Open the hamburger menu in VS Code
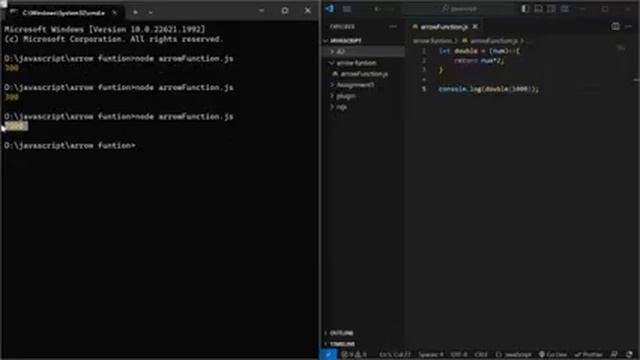Viewport: 640px width, 360px height. point(347,9)
